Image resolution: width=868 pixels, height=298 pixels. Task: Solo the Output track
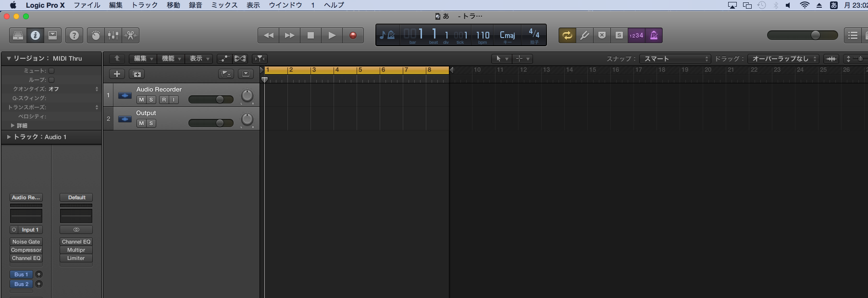(151, 123)
